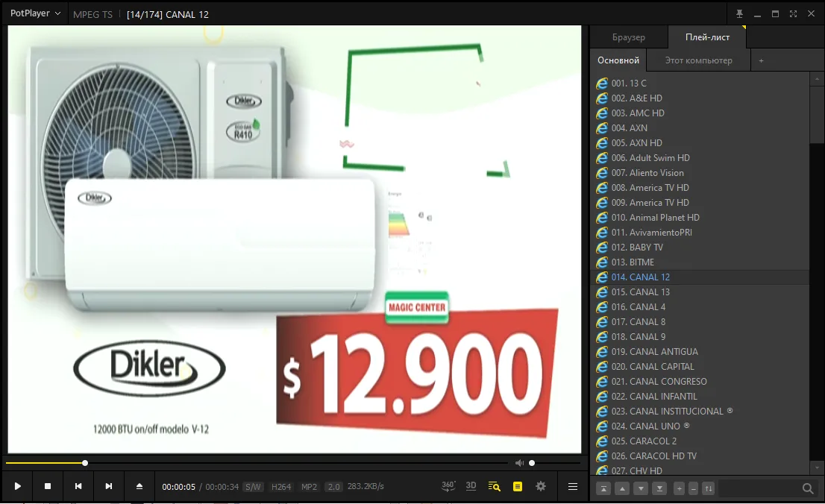825x504 pixels.
Task: Toggle the always-on-top pin icon
Action: click(739, 14)
